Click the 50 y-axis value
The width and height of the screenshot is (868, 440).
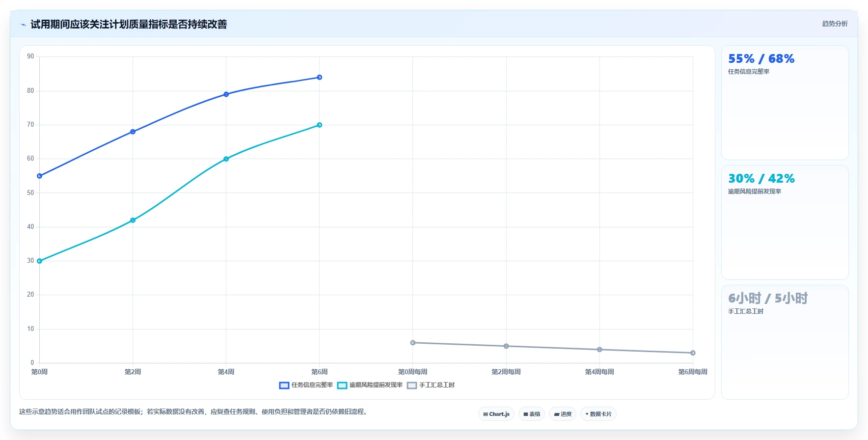(30, 192)
